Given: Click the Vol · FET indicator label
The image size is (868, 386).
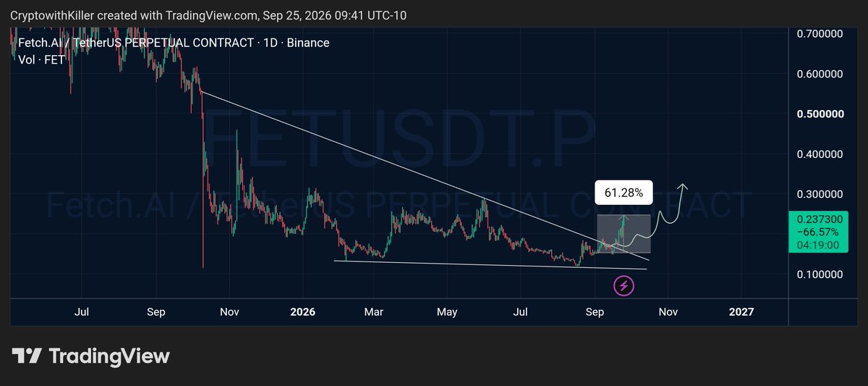Looking at the screenshot, I should [42, 59].
